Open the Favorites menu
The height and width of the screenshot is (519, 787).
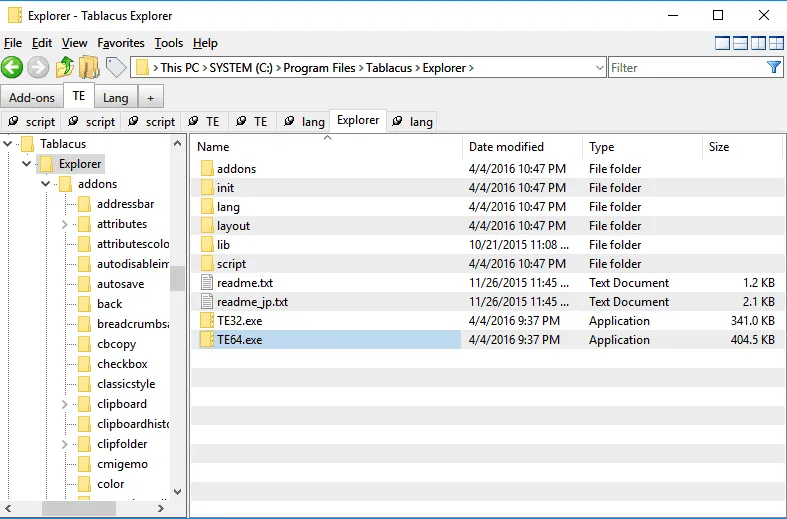click(x=121, y=43)
